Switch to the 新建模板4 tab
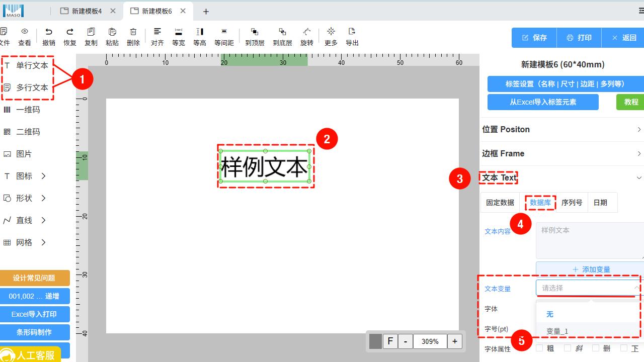Viewport: 644px width, 362px height. (x=87, y=11)
